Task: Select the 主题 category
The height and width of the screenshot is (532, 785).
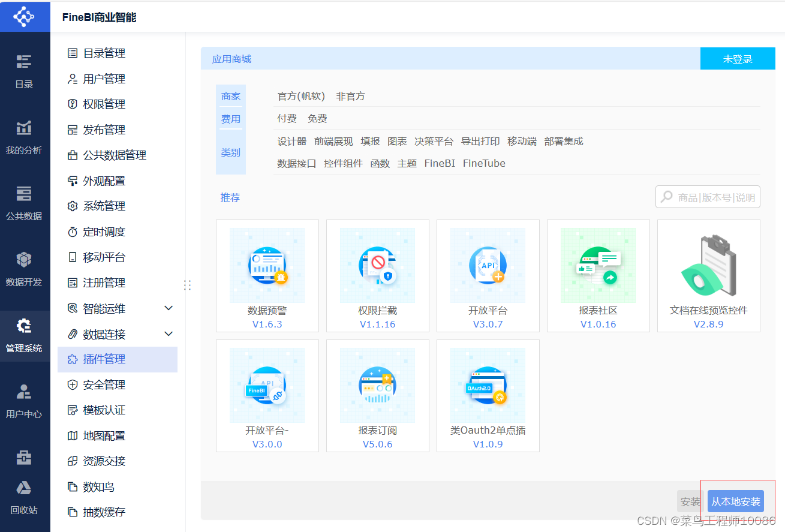Action: 407,163
